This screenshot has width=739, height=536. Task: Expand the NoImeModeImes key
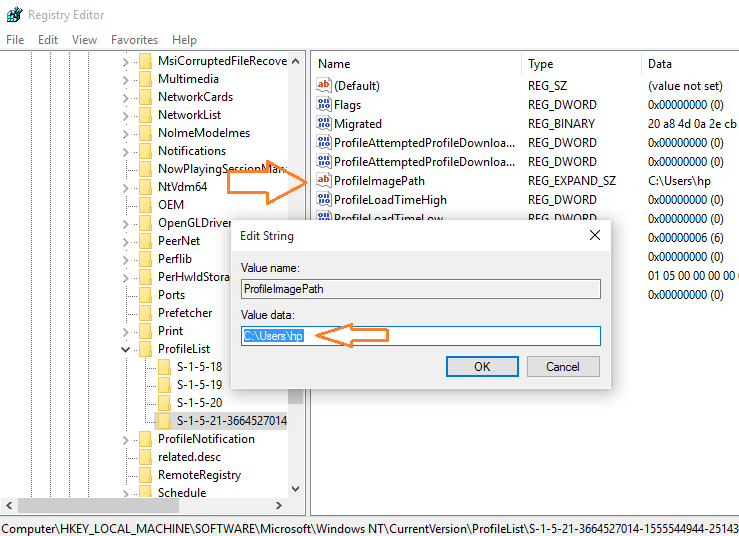point(125,134)
